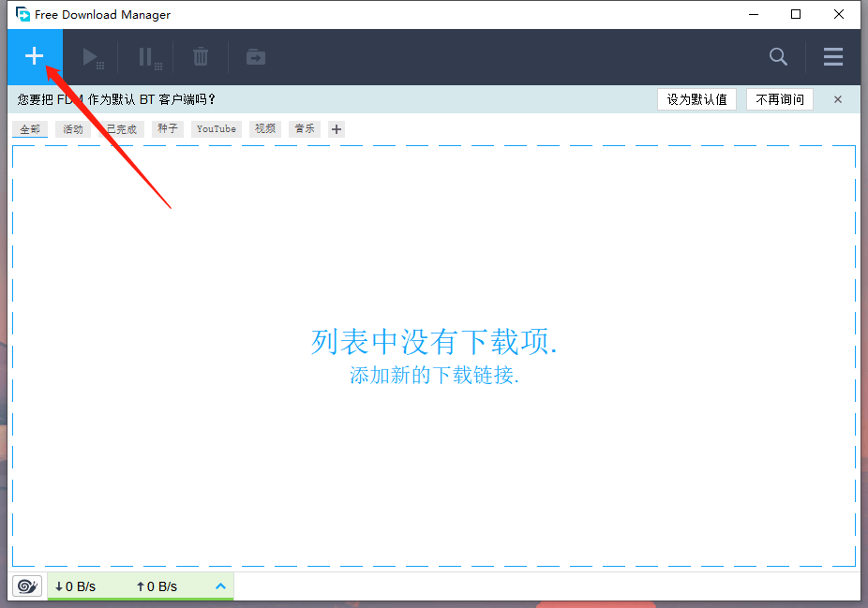Open the YouTube filter tab
The height and width of the screenshot is (608, 868).
click(217, 129)
